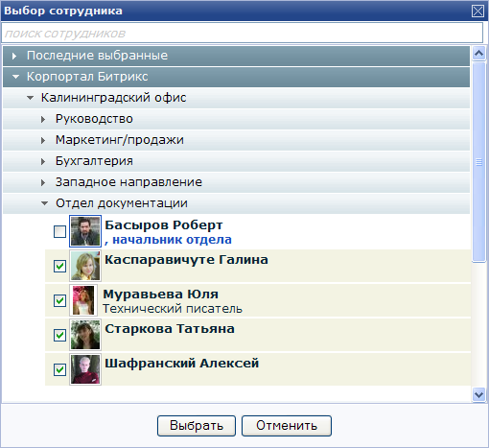Click Старкова Татьяна's avatar photo
The height and width of the screenshot is (448, 489).
[85, 335]
